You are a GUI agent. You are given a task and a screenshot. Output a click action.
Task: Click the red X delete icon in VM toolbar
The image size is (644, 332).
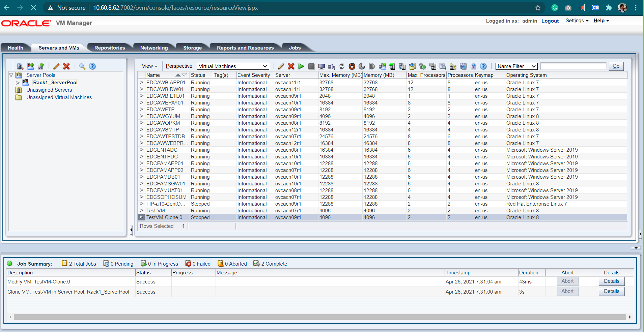291,66
